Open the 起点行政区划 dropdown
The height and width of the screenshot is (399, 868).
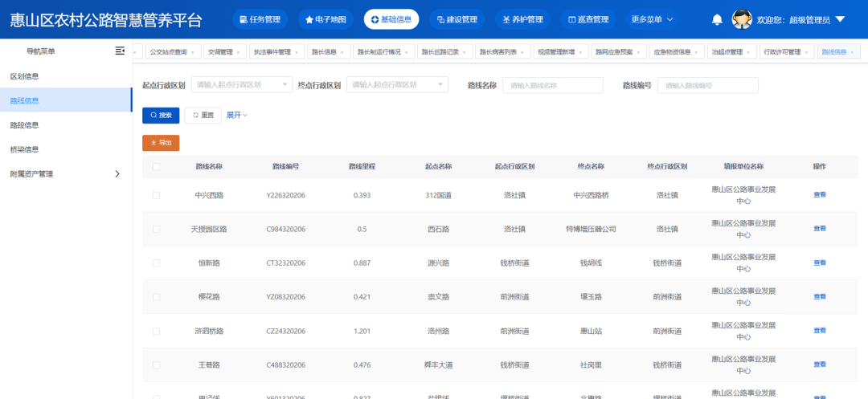click(x=242, y=84)
